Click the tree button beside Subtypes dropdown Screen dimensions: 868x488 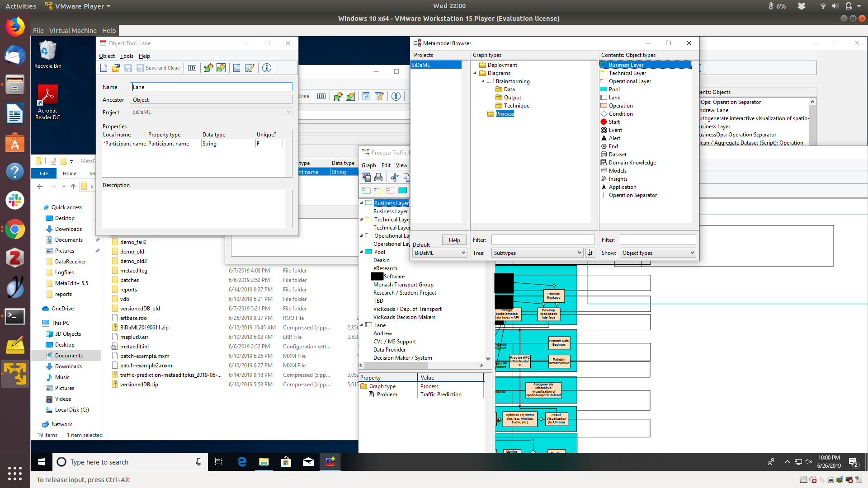[x=590, y=253]
